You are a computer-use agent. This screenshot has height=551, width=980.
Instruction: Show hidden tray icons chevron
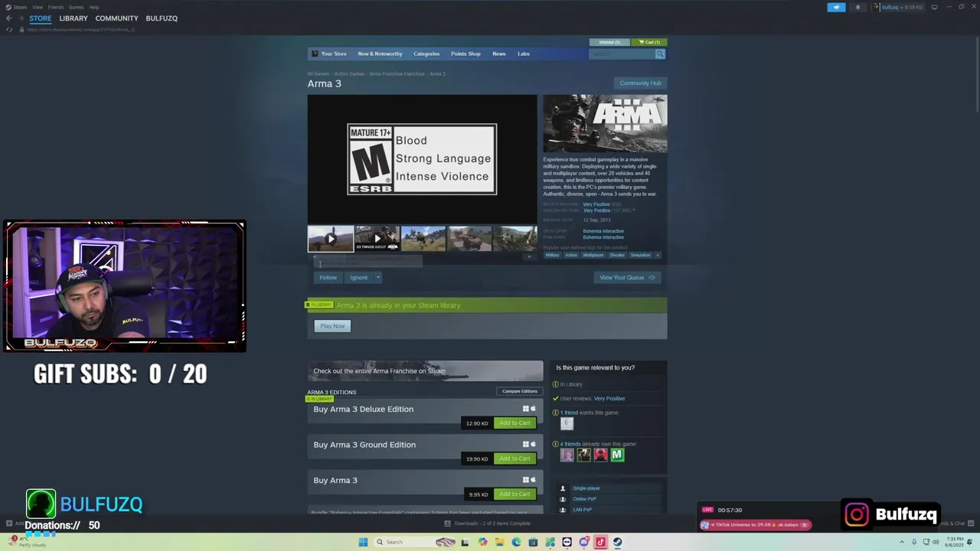point(903,542)
